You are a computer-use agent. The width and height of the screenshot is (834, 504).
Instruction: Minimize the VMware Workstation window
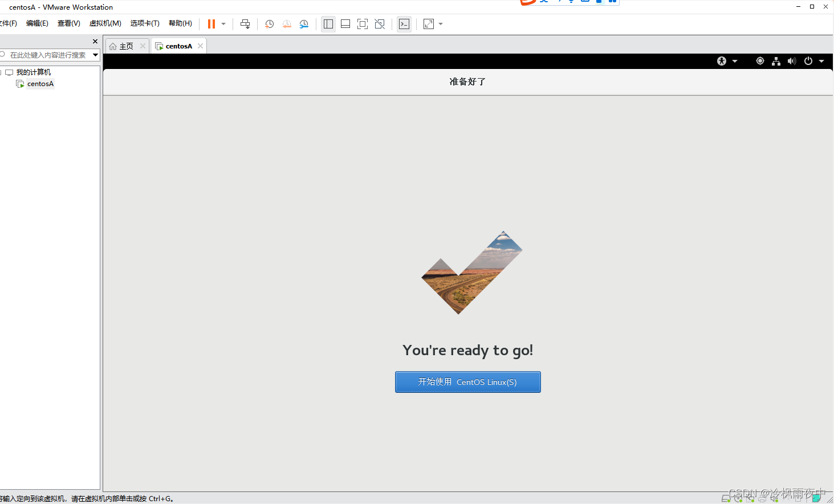pyautogui.click(x=799, y=7)
